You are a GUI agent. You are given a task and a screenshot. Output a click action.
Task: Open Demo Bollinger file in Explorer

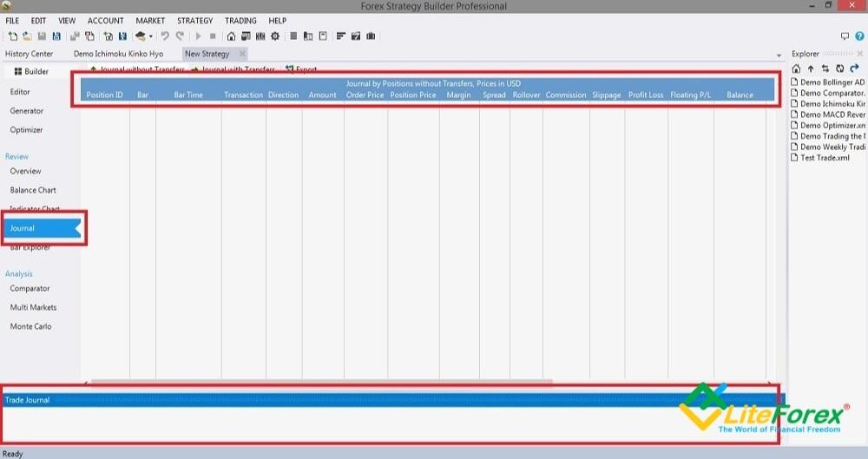pos(828,82)
